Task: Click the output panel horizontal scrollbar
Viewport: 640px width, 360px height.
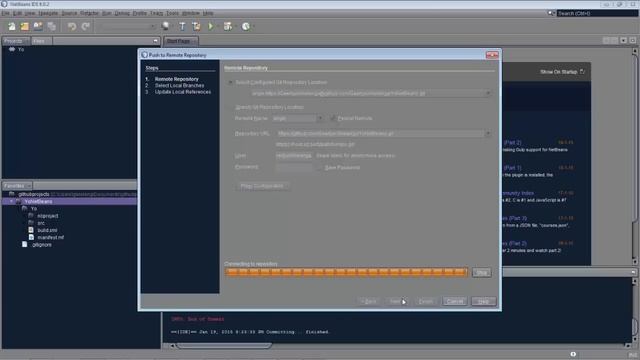Action: point(224,346)
